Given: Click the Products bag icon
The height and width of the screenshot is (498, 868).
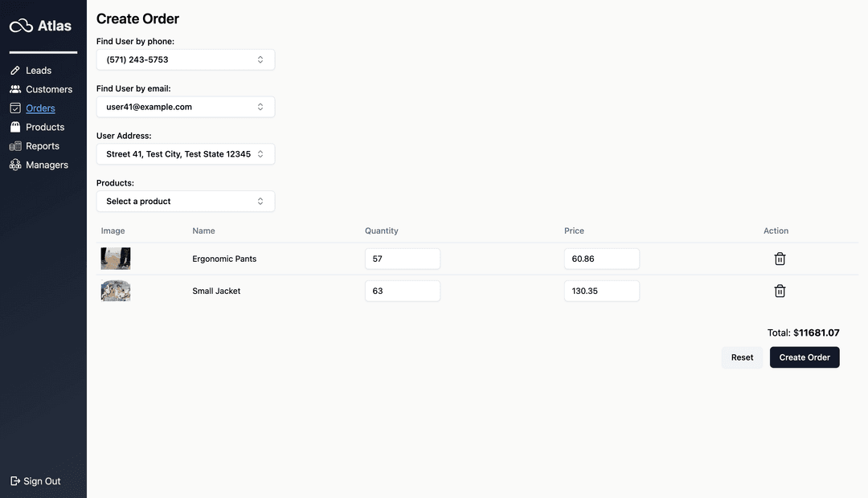Looking at the screenshot, I should coord(15,127).
